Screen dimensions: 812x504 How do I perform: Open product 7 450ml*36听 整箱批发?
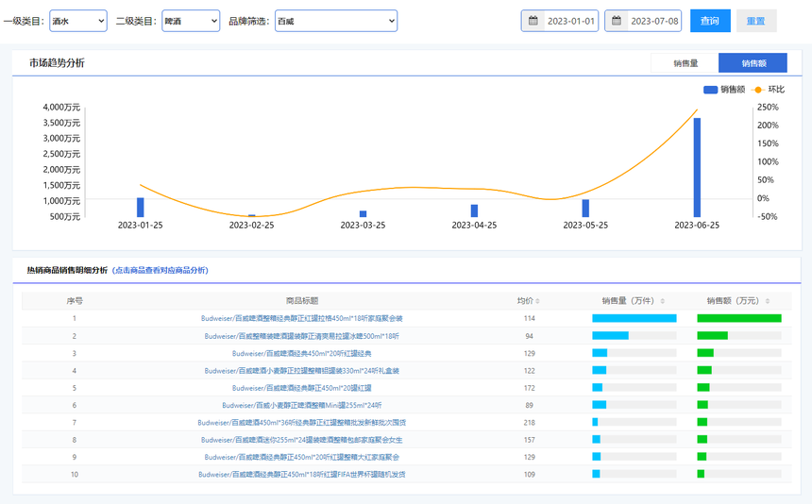tap(302, 423)
